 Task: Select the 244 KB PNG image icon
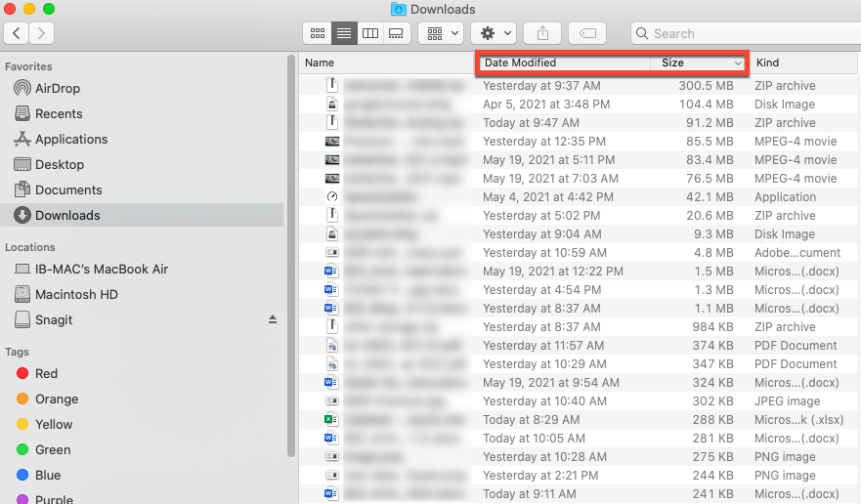click(332, 476)
